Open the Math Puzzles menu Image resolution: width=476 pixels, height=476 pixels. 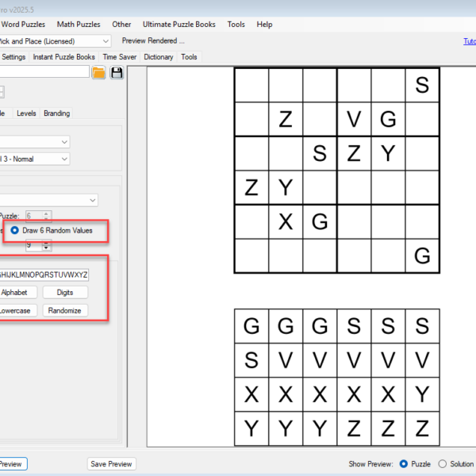[x=78, y=25]
